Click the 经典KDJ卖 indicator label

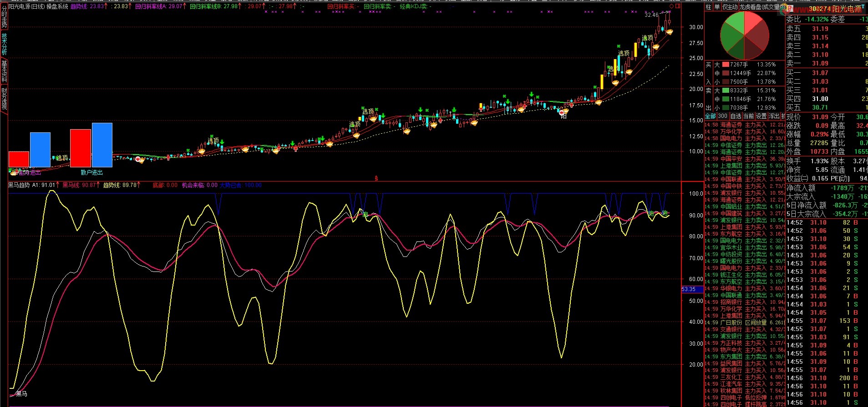[416, 6]
